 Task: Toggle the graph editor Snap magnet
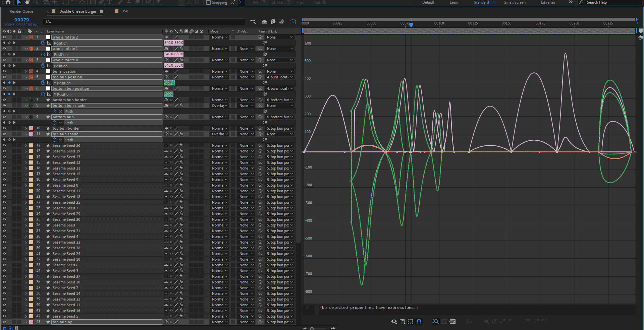pyautogui.click(x=419, y=321)
